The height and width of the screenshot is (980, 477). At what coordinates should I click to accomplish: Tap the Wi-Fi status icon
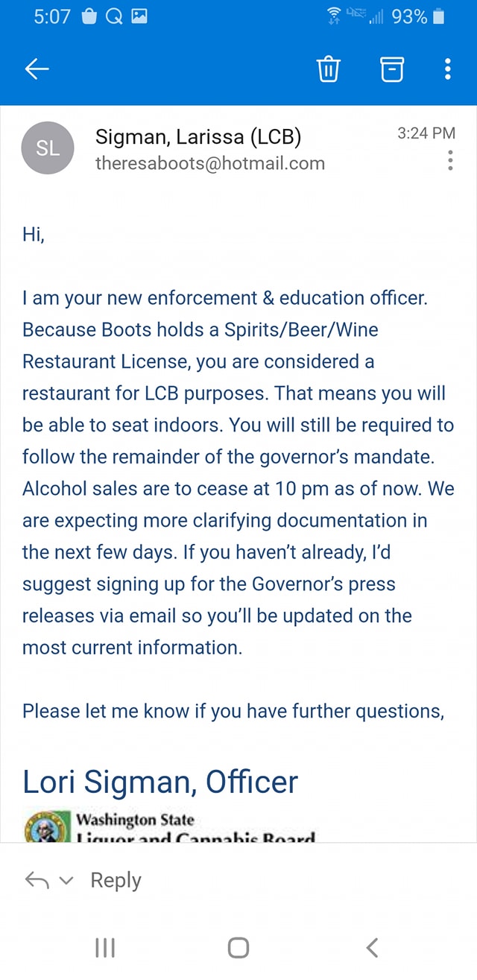tap(335, 16)
